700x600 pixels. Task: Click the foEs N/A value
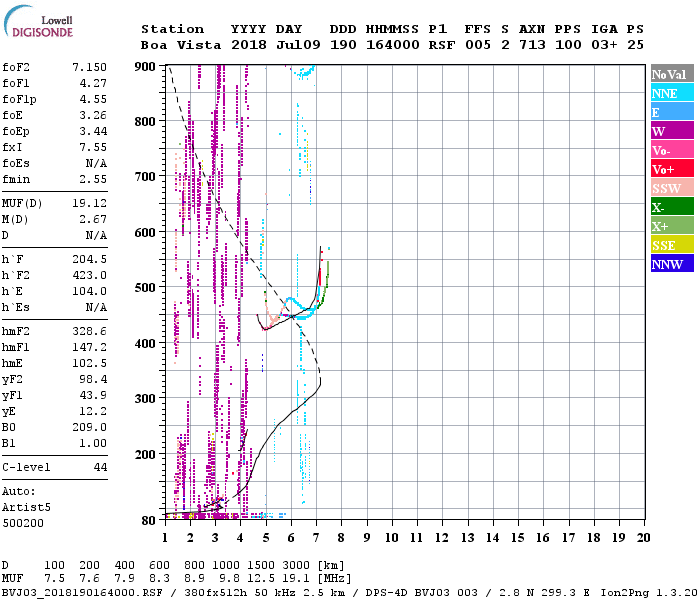(96, 163)
